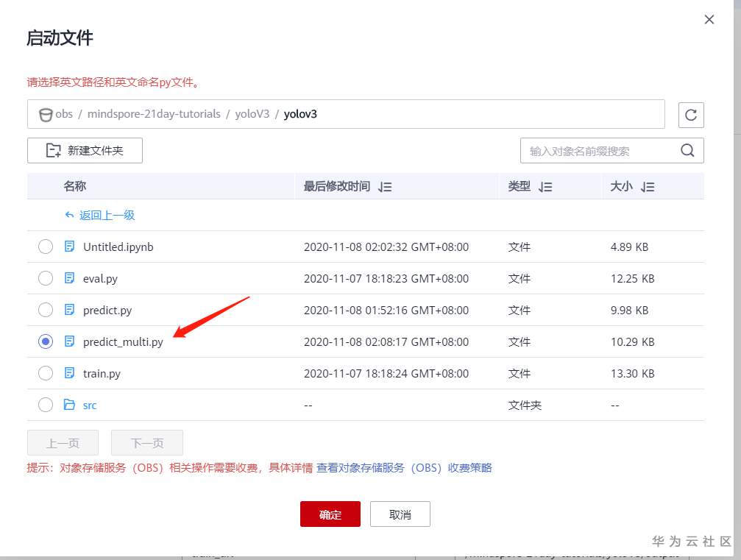
Task: Click the src folder icon
Action: [69, 405]
